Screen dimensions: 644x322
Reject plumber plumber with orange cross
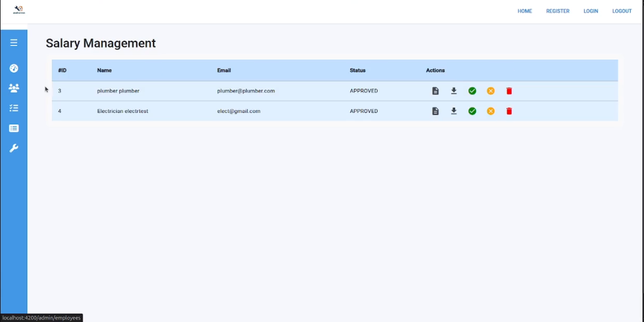(x=491, y=91)
